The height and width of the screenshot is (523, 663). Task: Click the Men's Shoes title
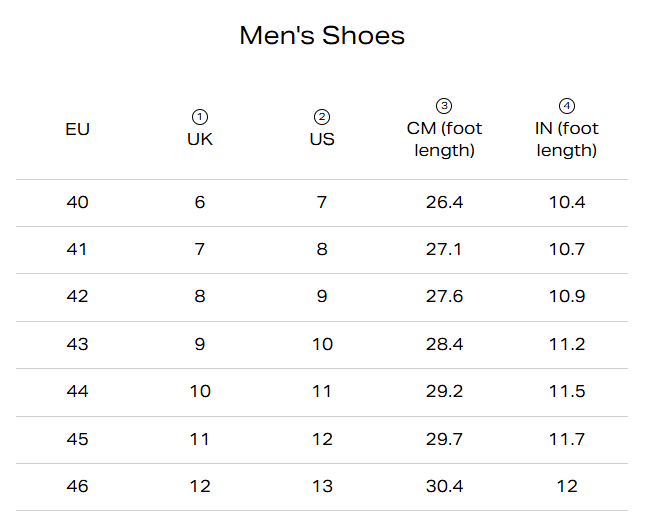pos(322,35)
